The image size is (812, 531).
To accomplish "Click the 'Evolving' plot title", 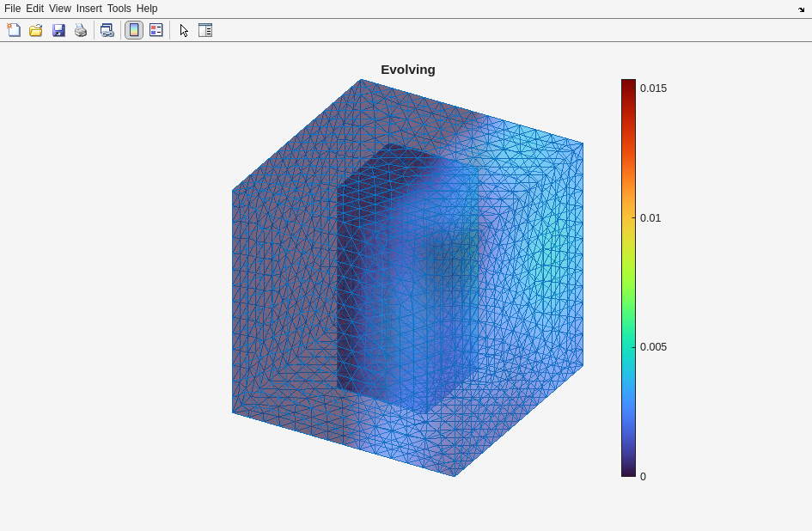I will [408, 70].
